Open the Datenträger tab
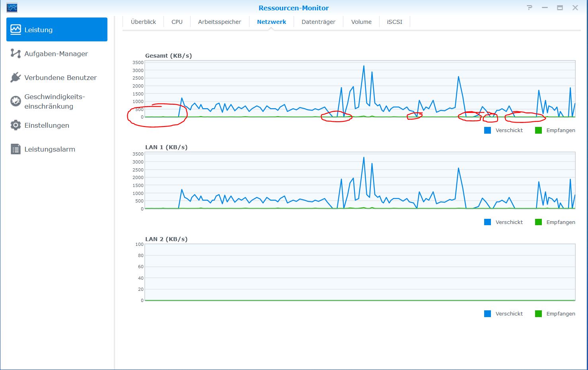The height and width of the screenshot is (370, 588). point(318,22)
